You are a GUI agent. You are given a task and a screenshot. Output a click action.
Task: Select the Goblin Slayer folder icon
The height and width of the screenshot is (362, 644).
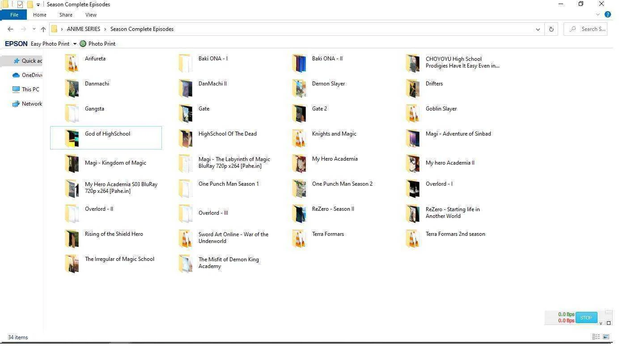[413, 113]
